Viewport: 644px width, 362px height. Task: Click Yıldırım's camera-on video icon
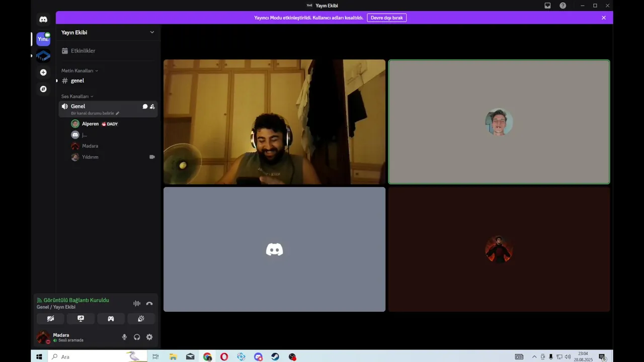point(152,157)
